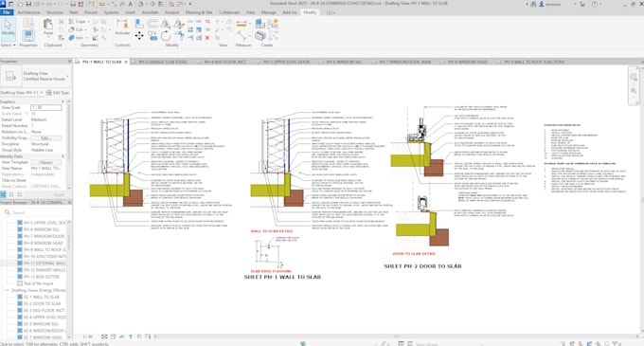Viewport: 644px width, 346px height.
Task: Open the view scale 1:50 selector
Action: 88,337
